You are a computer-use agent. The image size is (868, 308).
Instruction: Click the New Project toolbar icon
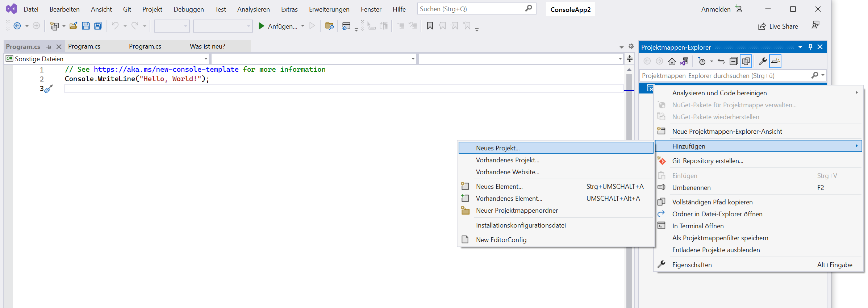point(54,26)
